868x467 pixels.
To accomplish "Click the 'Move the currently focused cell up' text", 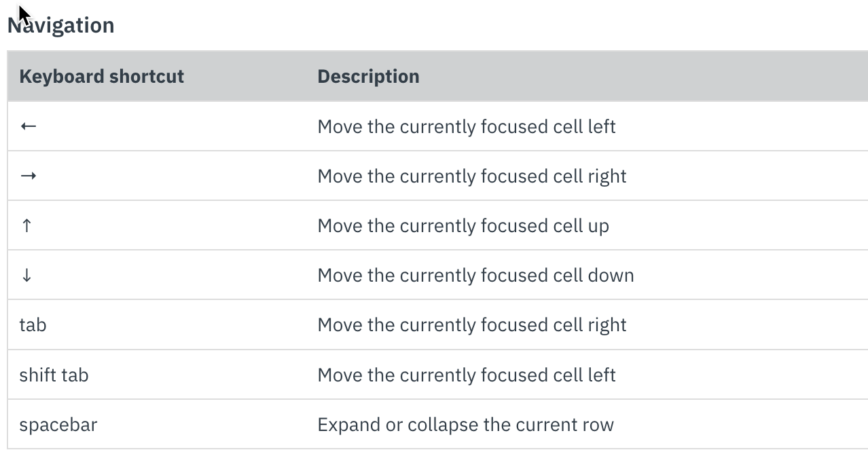I will pos(463,226).
